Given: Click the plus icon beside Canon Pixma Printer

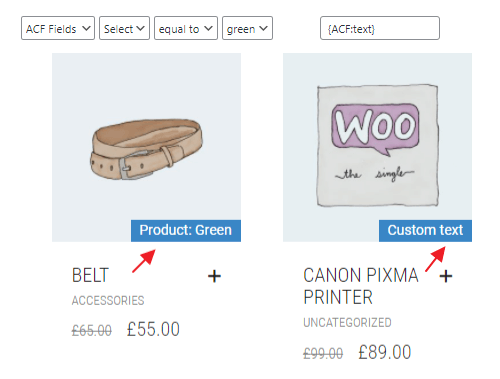Looking at the screenshot, I should (x=446, y=276).
